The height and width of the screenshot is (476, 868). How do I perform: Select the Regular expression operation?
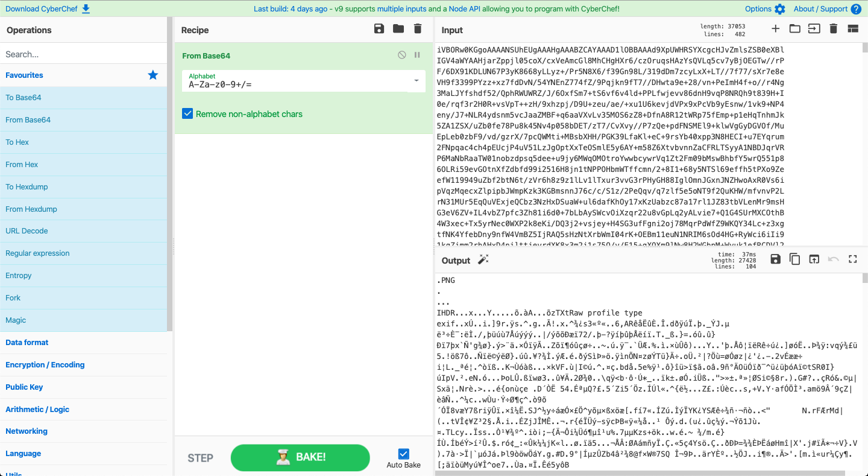pos(83,253)
